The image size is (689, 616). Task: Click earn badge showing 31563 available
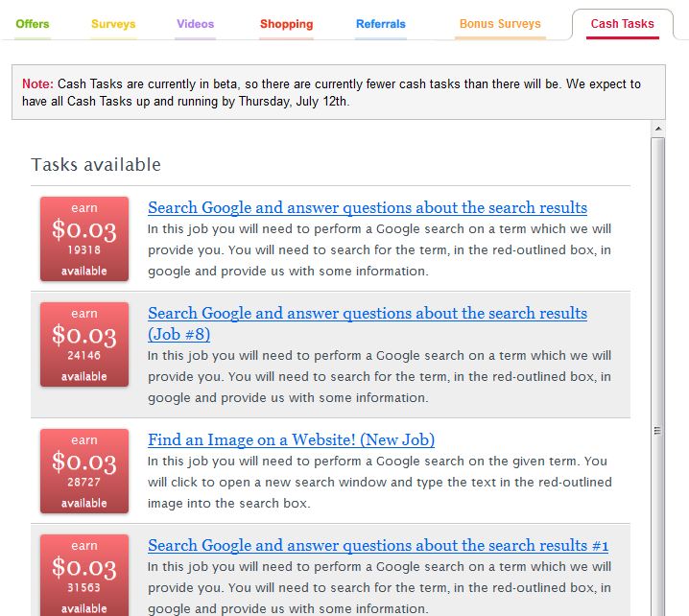coord(84,574)
